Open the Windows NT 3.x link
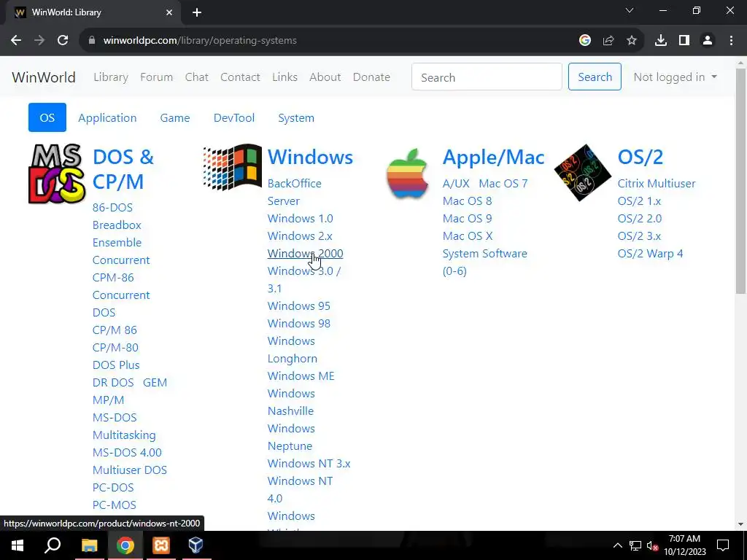This screenshot has height=560, width=747. pos(309,463)
